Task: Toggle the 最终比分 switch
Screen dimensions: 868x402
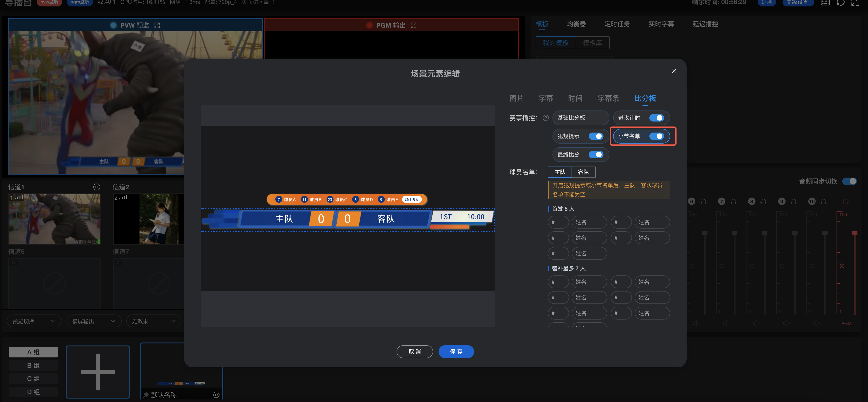Action: [x=596, y=155]
